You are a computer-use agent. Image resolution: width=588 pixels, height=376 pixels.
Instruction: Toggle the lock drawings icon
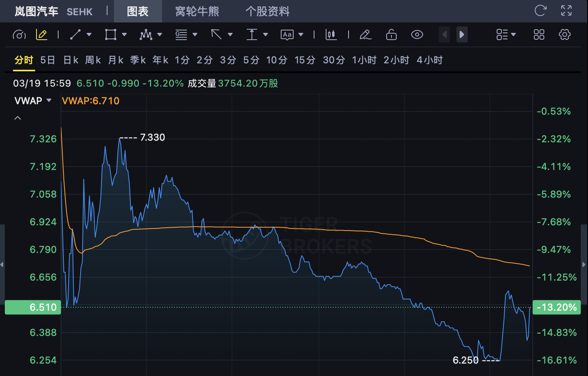tap(391, 34)
